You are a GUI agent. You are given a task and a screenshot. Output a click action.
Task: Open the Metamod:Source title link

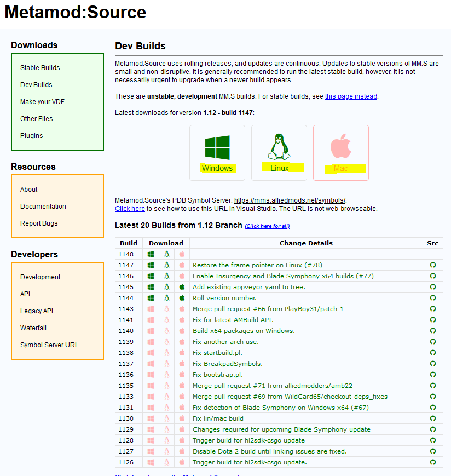click(x=75, y=12)
